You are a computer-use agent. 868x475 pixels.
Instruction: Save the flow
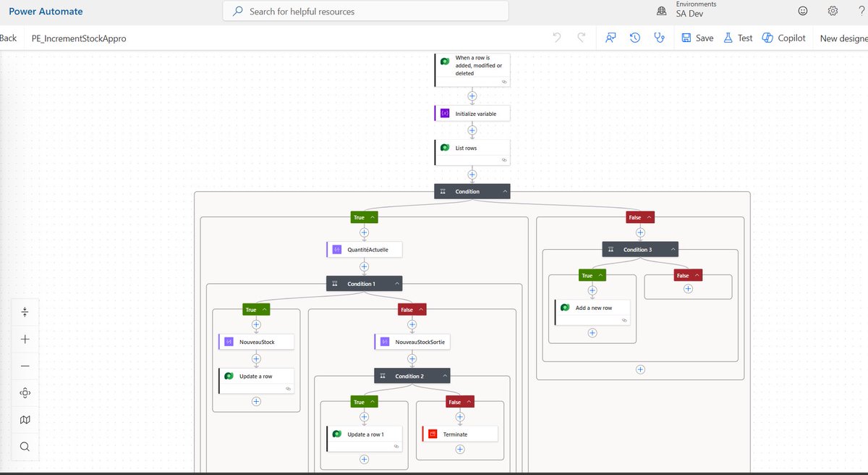click(x=697, y=38)
